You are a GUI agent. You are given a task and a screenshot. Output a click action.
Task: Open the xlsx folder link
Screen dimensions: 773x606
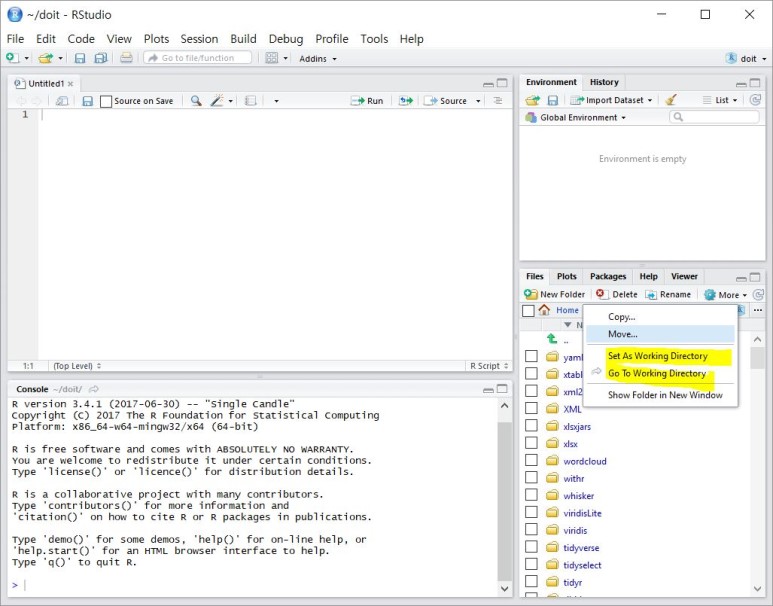point(570,444)
